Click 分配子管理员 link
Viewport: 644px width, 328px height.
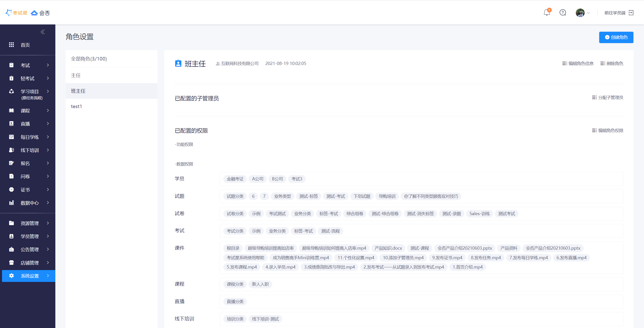(608, 97)
